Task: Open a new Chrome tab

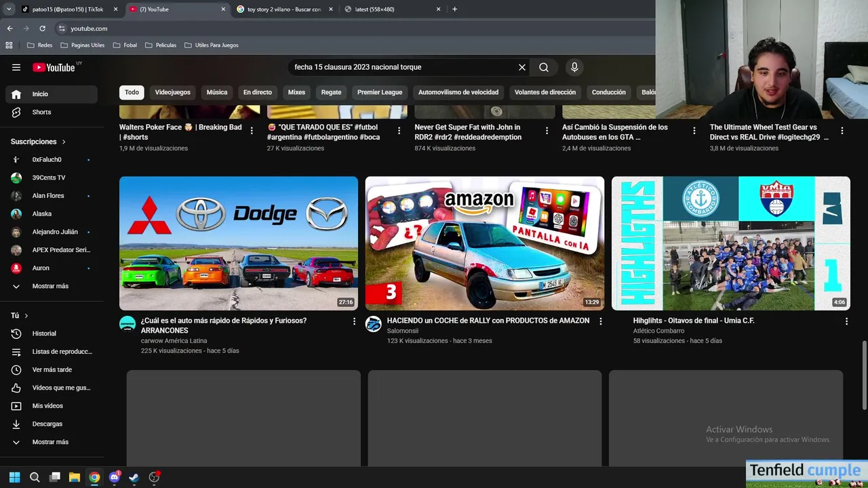Action: tap(454, 9)
